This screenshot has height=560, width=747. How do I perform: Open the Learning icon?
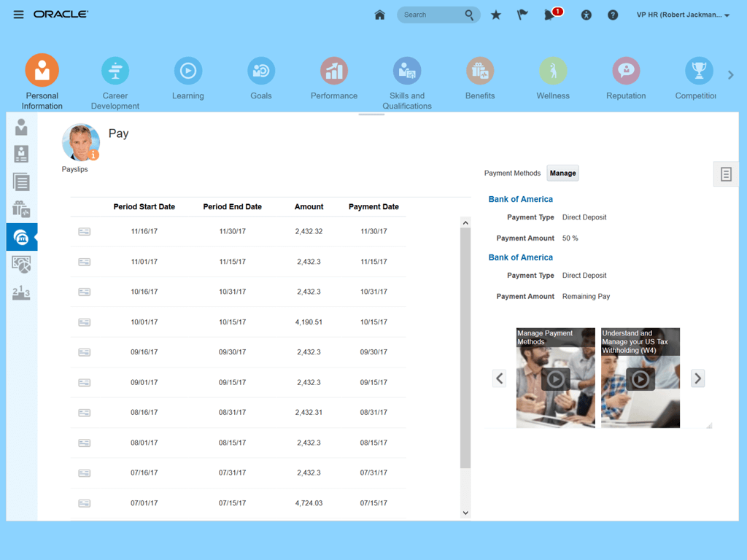coord(188,71)
